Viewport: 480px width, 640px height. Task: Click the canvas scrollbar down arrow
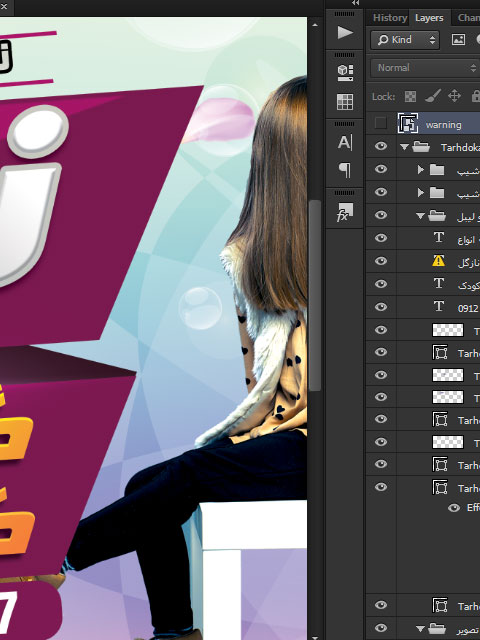(315, 637)
